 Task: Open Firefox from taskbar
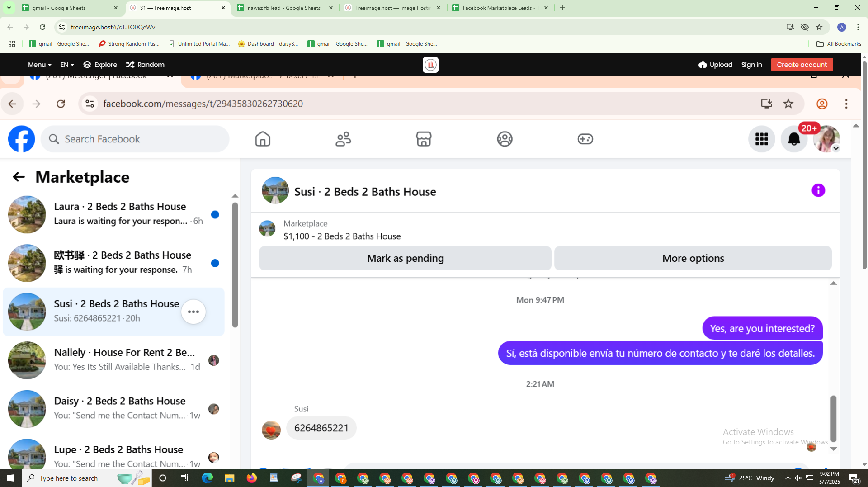coord(252,478)
